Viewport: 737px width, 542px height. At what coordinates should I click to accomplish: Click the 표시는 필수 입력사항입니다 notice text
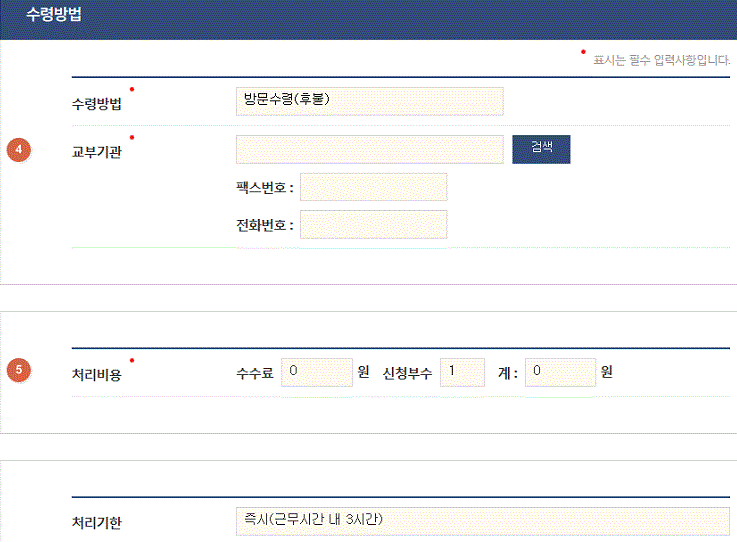661,60
